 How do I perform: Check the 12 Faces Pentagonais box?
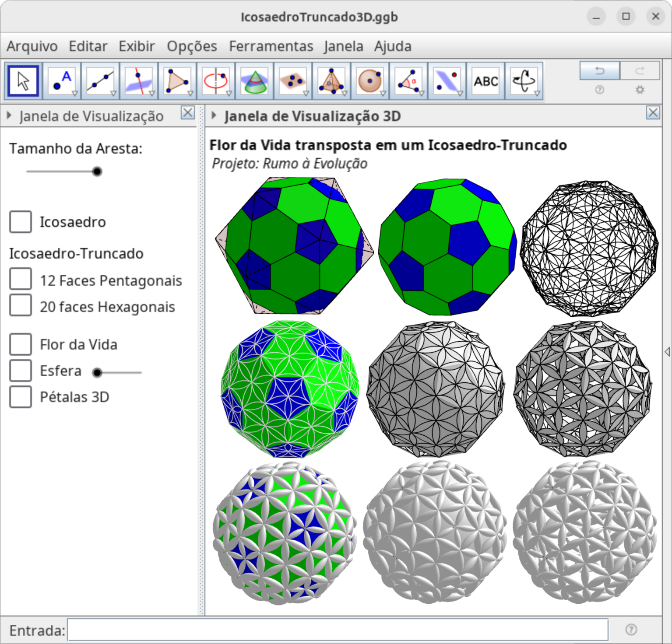[21, 280]
